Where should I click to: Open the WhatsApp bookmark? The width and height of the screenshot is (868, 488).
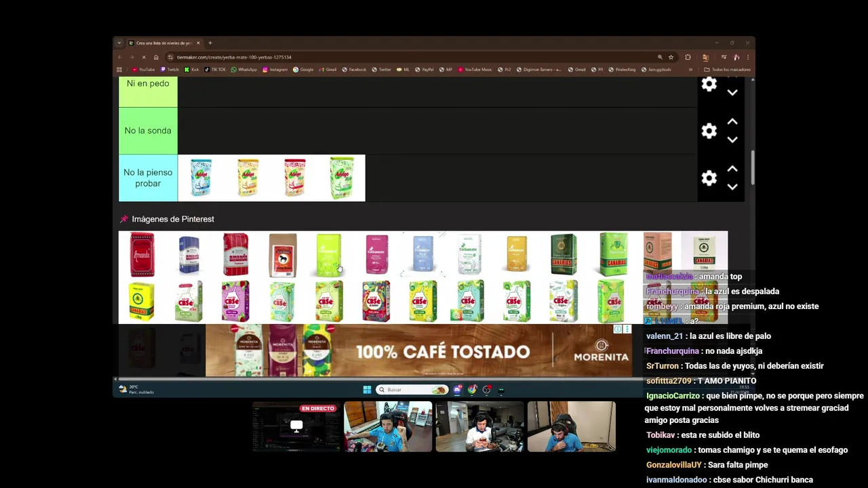click(x=243, y=69)
